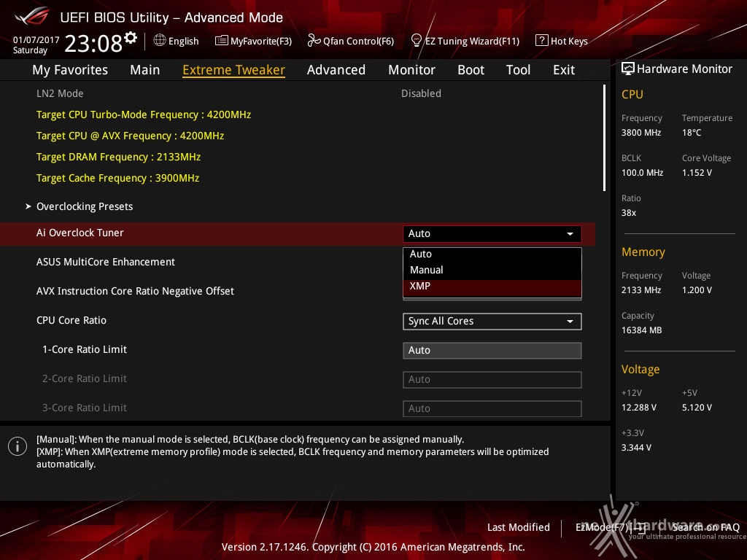Screen dimensions: 747x560
Task: Open the Ai Overclock Tuner dropdown
Action: coord(492,234)
